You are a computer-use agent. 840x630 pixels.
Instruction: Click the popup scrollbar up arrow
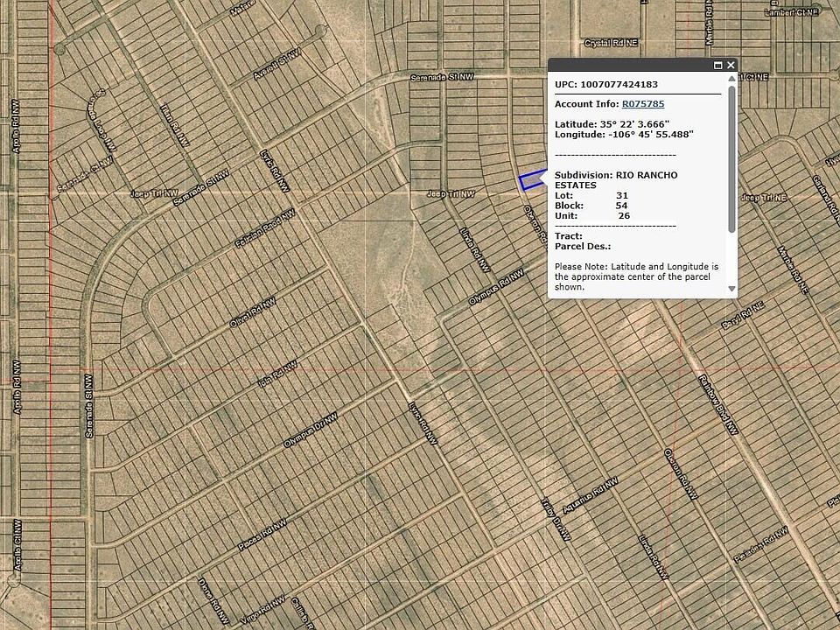pyautogui.click(x=731, y=79)
